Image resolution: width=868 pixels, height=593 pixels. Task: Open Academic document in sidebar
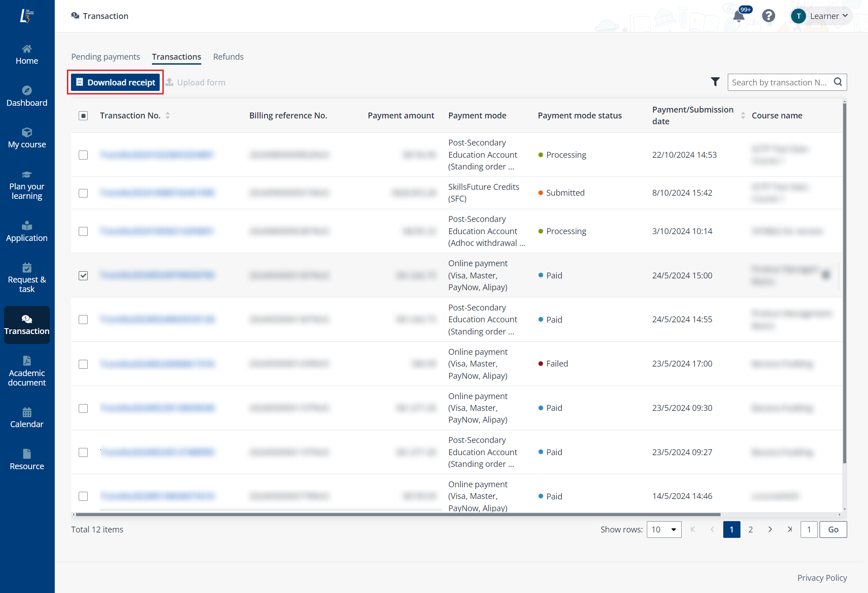click(x=27, y=372)
